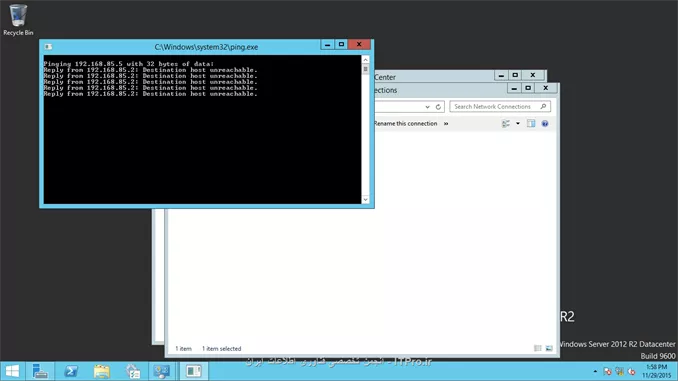Close the ping.exe console window

pos(359,45)
